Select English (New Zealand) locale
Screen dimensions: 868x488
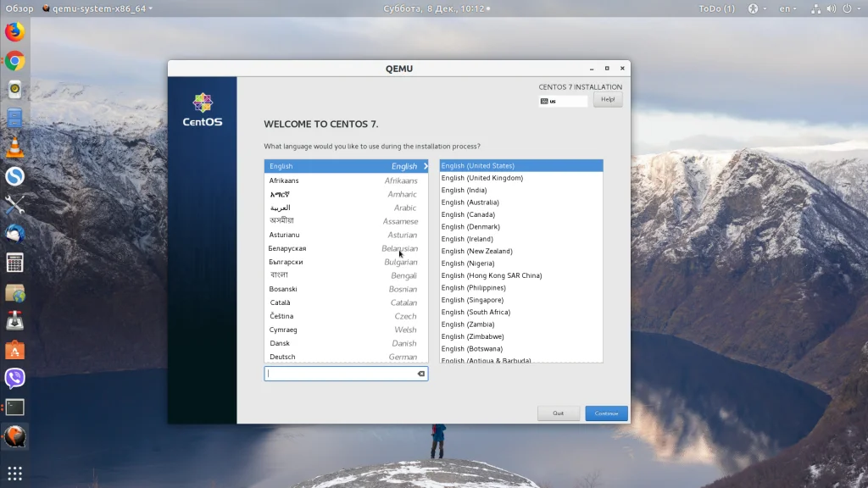[521, 251]
